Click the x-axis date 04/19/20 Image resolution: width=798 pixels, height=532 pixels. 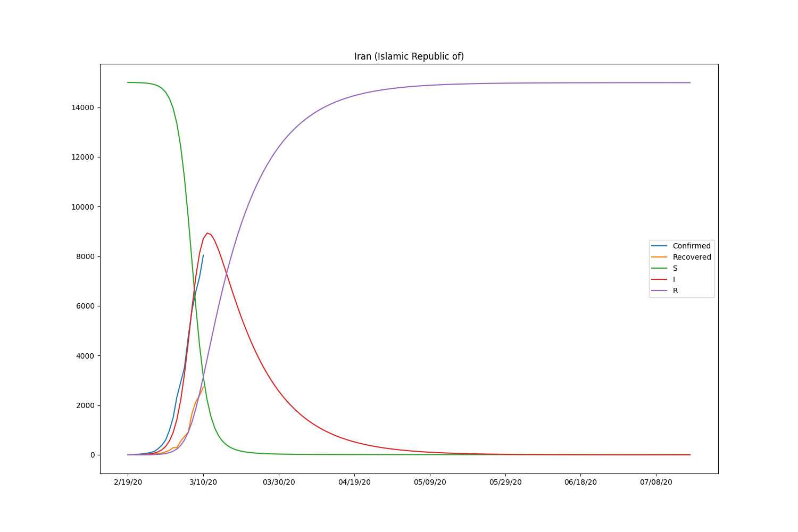[354, 483]
